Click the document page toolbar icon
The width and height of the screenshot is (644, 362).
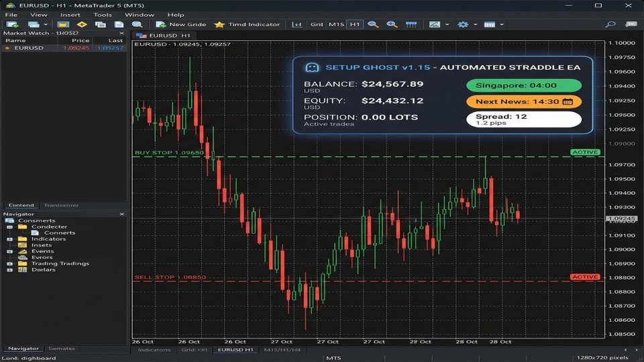(x=119, y=25)
